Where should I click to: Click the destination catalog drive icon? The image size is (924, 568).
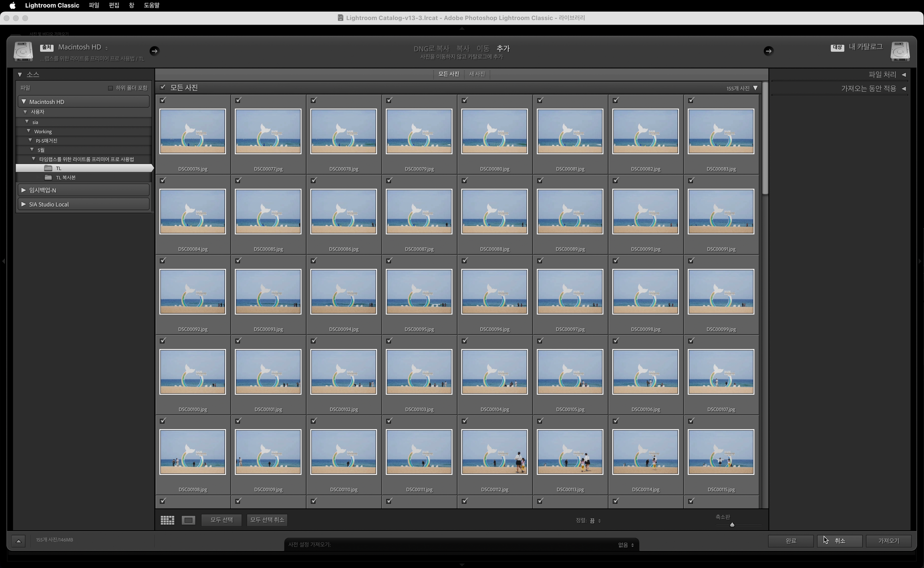pyautogui.click(x=900, y=51)
